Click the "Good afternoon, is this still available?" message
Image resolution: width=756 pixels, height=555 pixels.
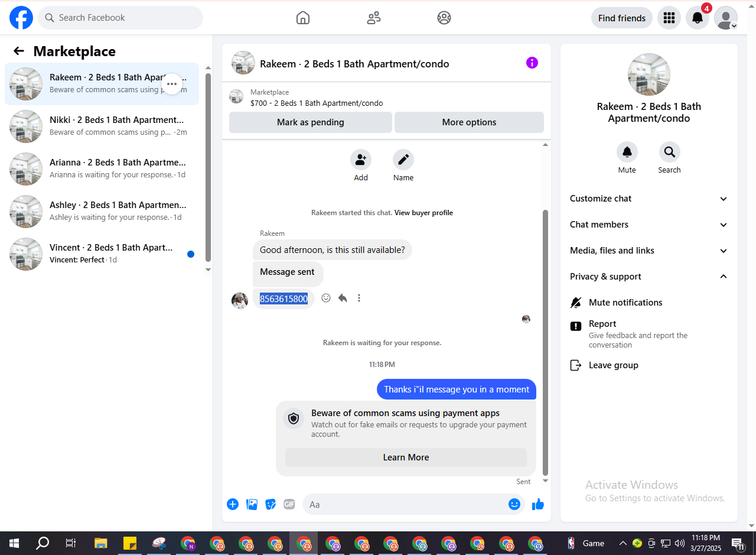tap(333, 250)
